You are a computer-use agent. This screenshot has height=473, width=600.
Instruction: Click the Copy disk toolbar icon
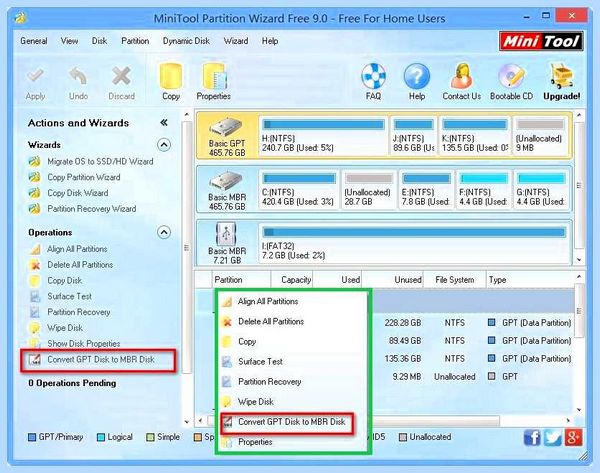(171, 77)
